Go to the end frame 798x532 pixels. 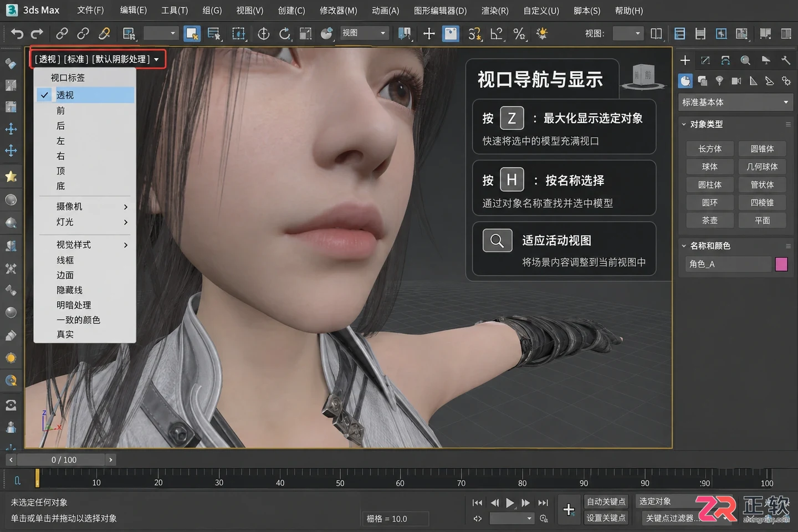click(x=543, y=503)
